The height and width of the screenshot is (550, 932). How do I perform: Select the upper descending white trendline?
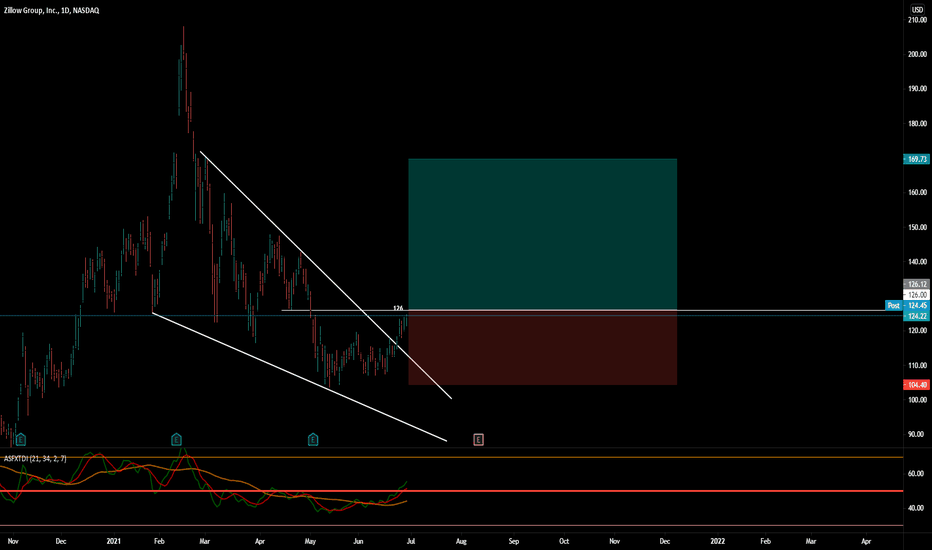326,275
